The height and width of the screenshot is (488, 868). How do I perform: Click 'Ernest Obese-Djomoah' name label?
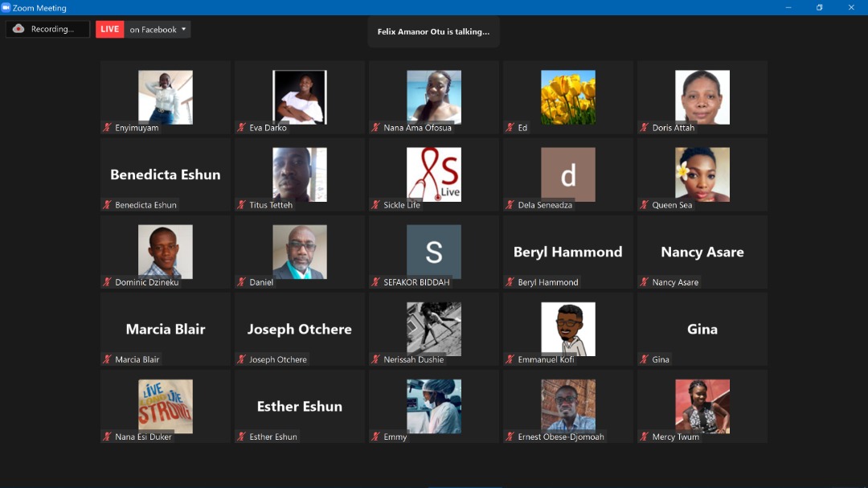pyautogui.click(x=561, y=437)
